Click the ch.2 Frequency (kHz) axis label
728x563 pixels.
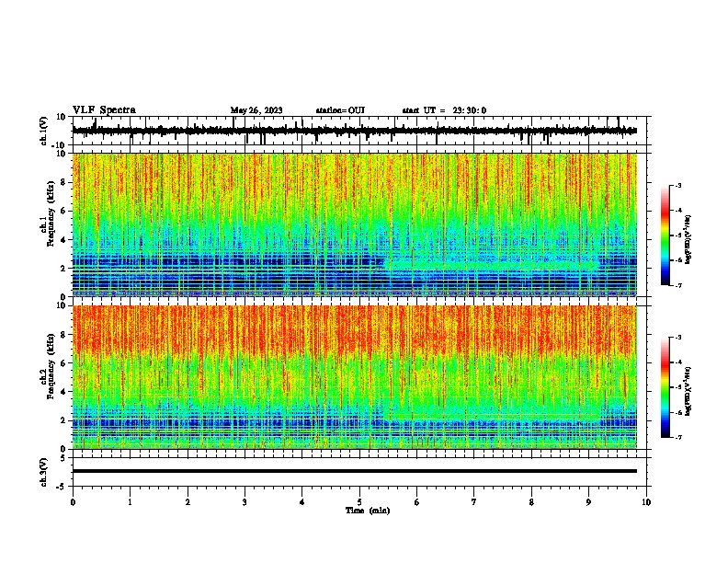pyautogui.click(x=48, y=366)
